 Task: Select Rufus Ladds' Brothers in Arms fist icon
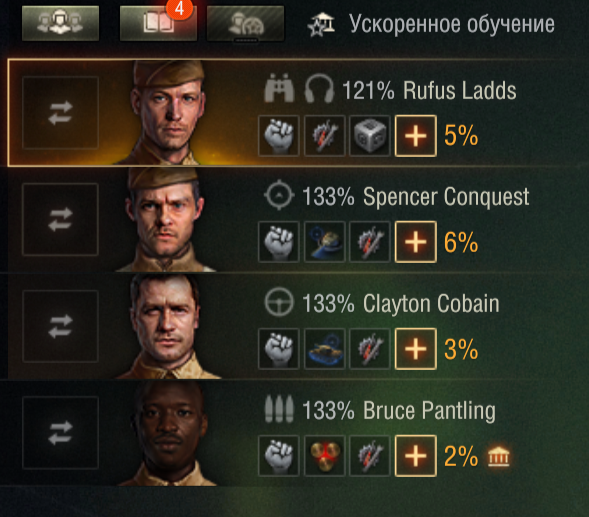(x=279, y=136)
